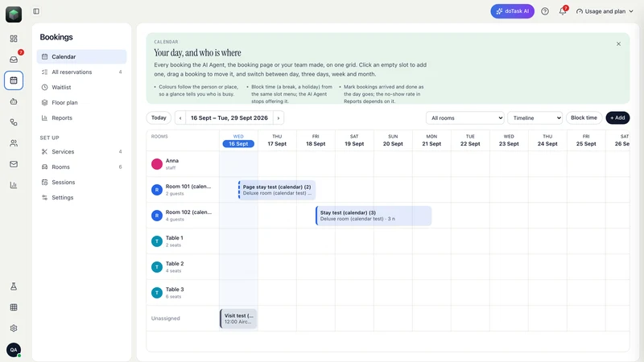Toggle the sidebar collapse icon
This screenshot has height=362, width=644.
[x=36, y=11]
